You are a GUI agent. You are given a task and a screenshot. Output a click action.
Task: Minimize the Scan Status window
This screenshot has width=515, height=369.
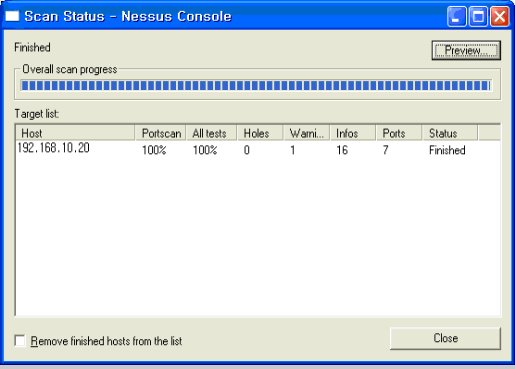coord(456,16)
